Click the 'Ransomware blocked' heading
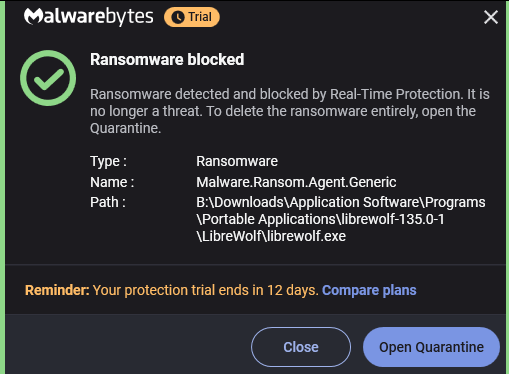 click(167, 60)
